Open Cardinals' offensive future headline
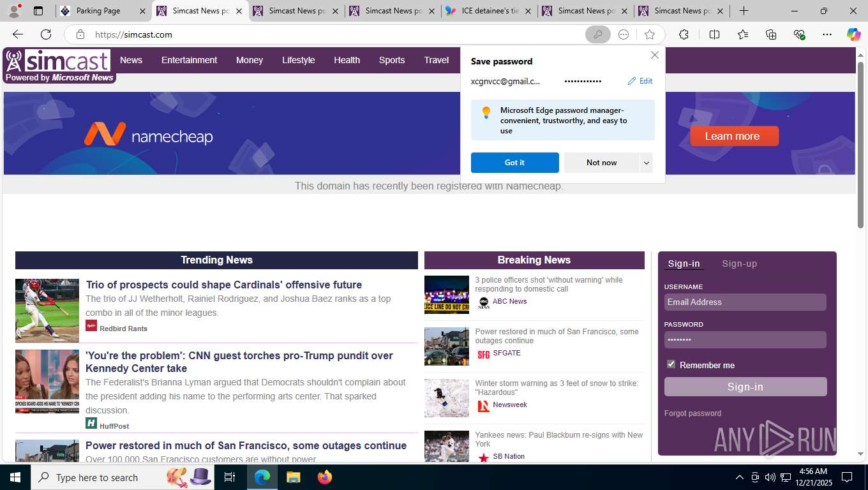Image resolution: width=868 pixels, height=490 pixels. click(224, 285)
